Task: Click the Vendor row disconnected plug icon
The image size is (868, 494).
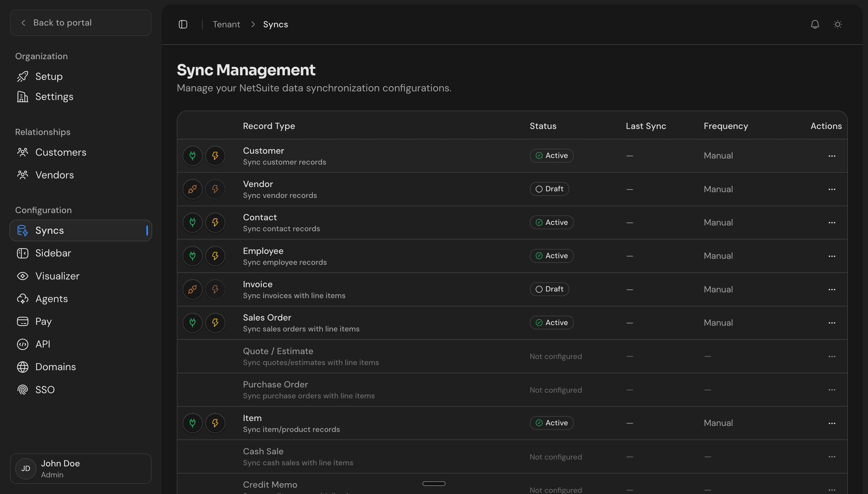Action: point(192,189)
